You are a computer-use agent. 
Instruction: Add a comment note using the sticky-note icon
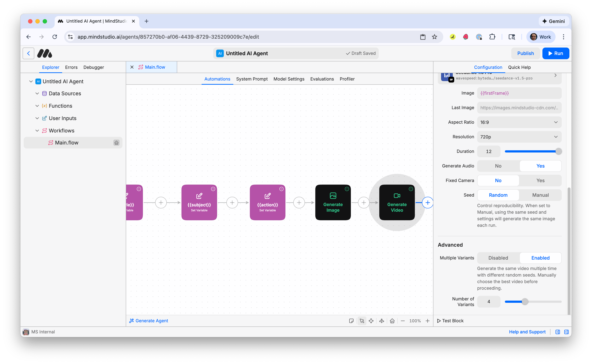tap(352, 321)
